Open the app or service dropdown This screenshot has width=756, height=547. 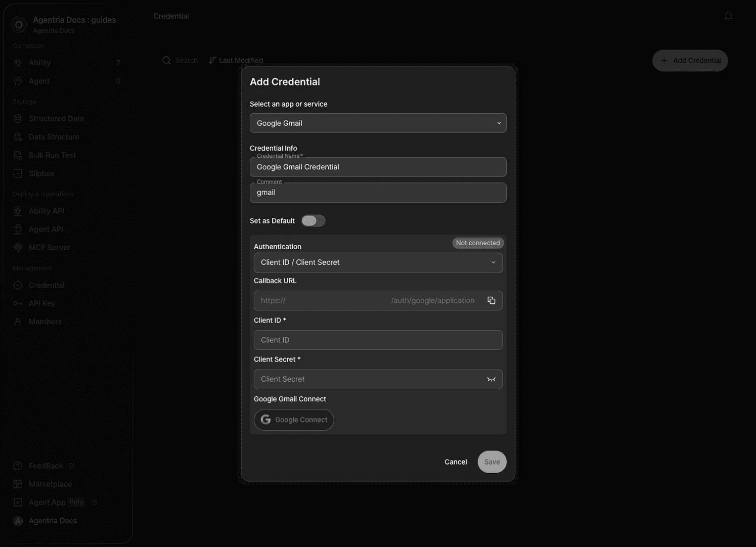(378, 123)
